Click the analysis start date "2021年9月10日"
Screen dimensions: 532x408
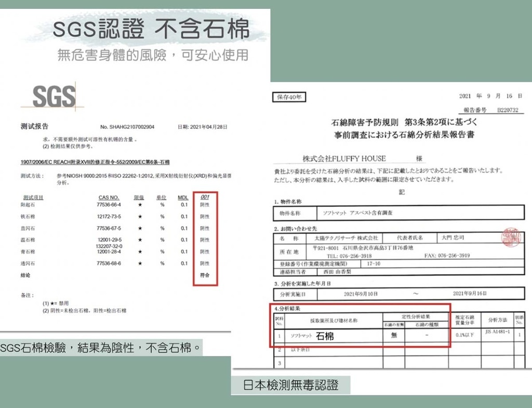click(x=361, y=294)
